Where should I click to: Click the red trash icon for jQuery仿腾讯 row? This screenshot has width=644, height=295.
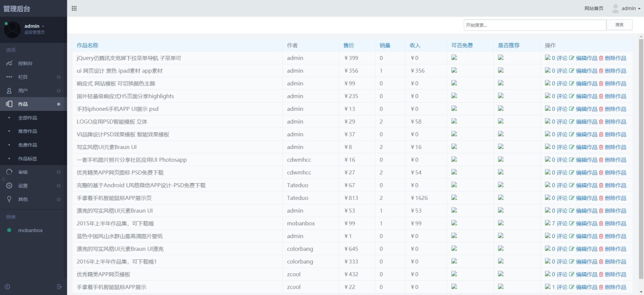(601, 58)
